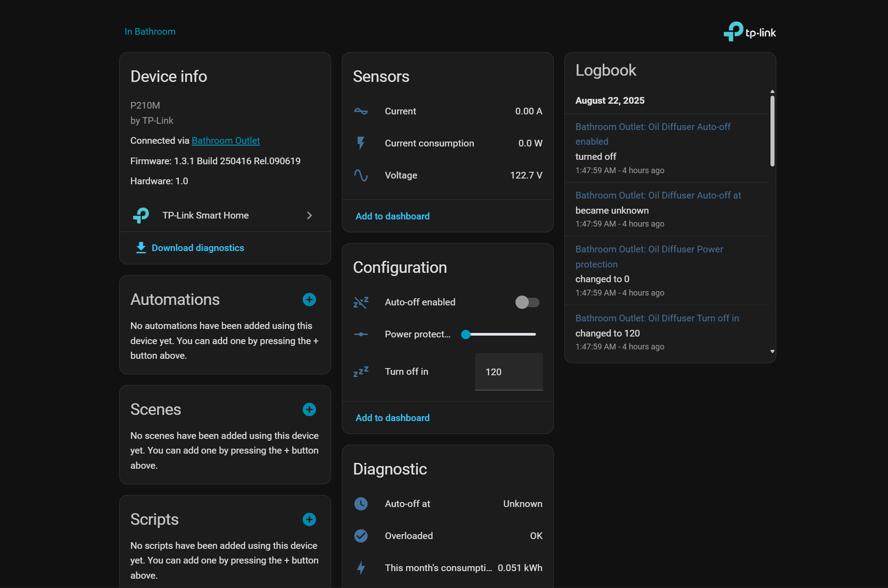The image size is (888, 588).
Task: Click the download icon beside Download diagnostics
Action: click(140, 248)
